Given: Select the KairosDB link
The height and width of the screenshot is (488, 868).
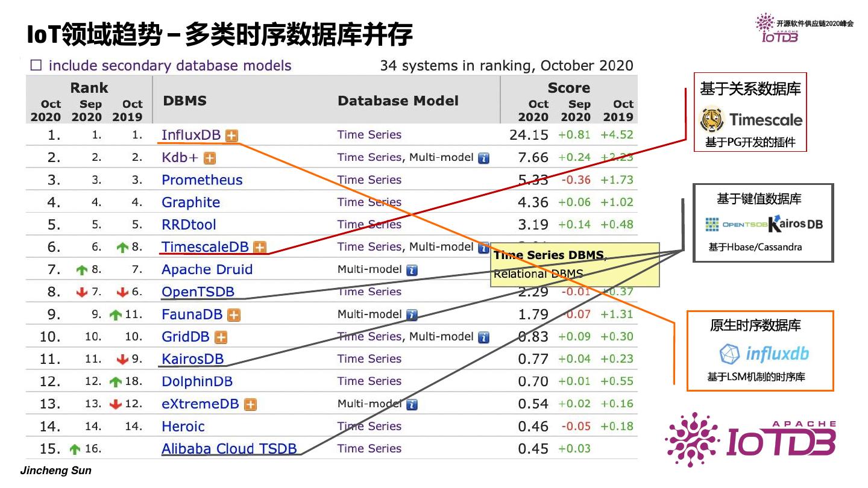Looking at the screenshot, I should pos(192,359).
